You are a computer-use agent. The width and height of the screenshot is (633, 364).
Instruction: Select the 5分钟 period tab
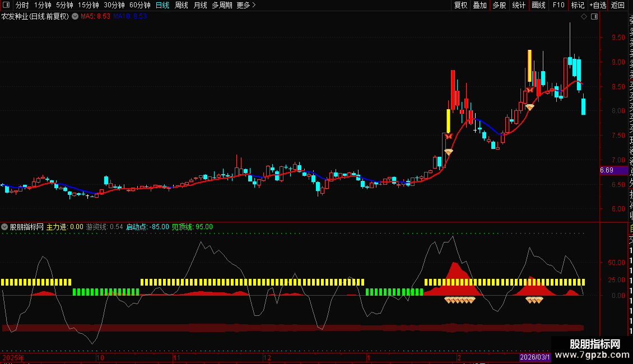[x=64, y=5]
